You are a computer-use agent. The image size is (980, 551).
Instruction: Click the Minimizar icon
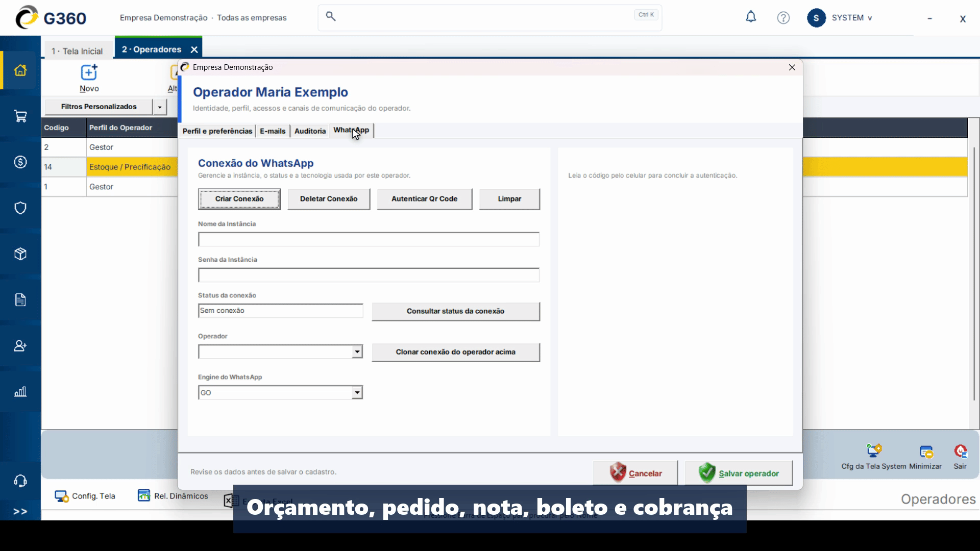925,457
